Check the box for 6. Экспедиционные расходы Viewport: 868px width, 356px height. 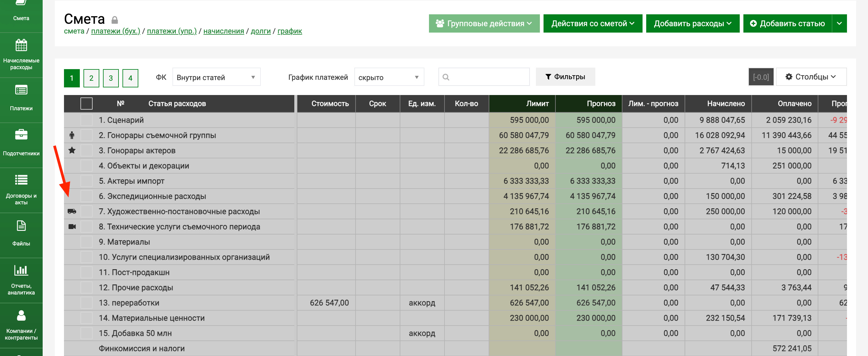click(x=87, y=196)
